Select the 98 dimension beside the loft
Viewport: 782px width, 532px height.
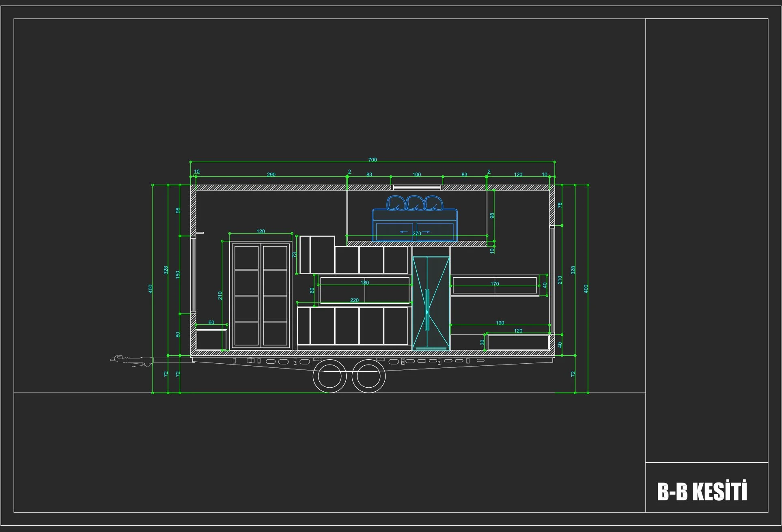492,216
